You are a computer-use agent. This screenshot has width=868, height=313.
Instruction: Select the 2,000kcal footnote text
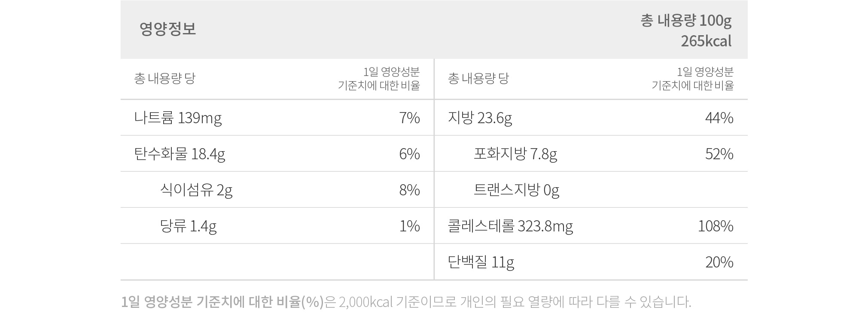click(x=366, y=302)
